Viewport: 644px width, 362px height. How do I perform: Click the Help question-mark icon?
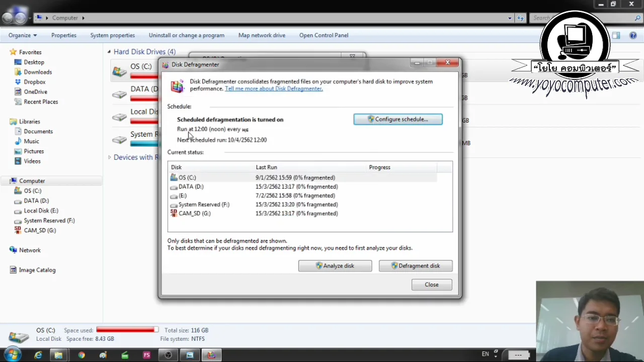pos(633,35)
